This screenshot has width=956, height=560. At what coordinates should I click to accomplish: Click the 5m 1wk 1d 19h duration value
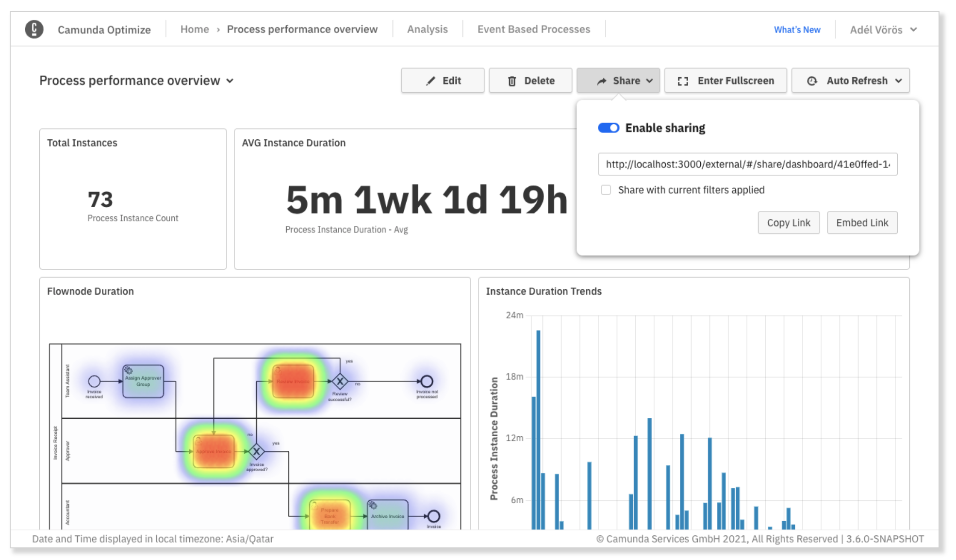point(427,200)
